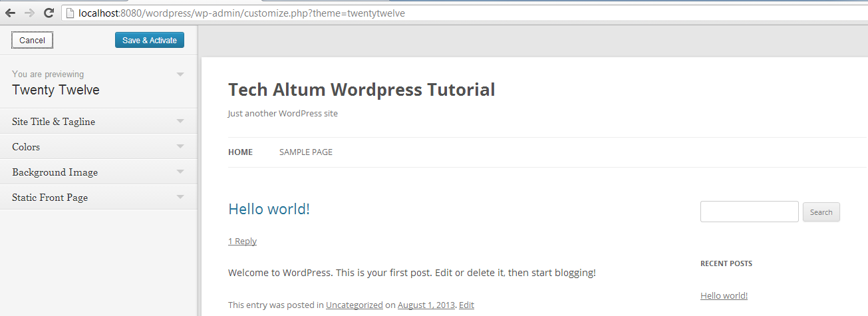Viewport: 868px width, 316px height.
Task: Cancel the theme customization
Action: tap(32, 41)
